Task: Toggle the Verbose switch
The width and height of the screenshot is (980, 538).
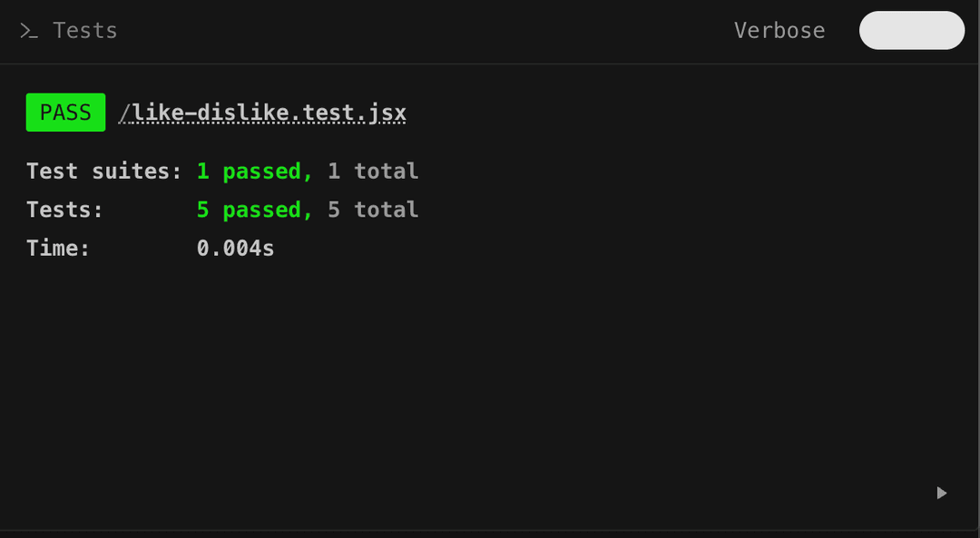Action: 911,31
